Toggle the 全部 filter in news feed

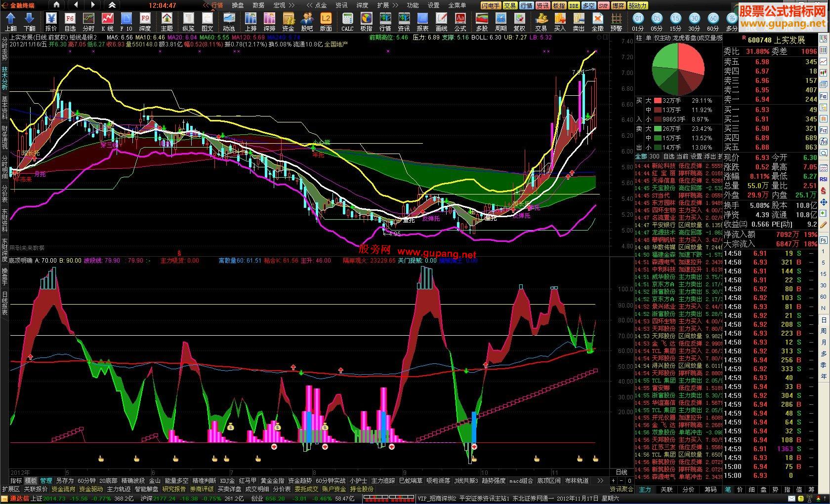(x=641, y=156)
